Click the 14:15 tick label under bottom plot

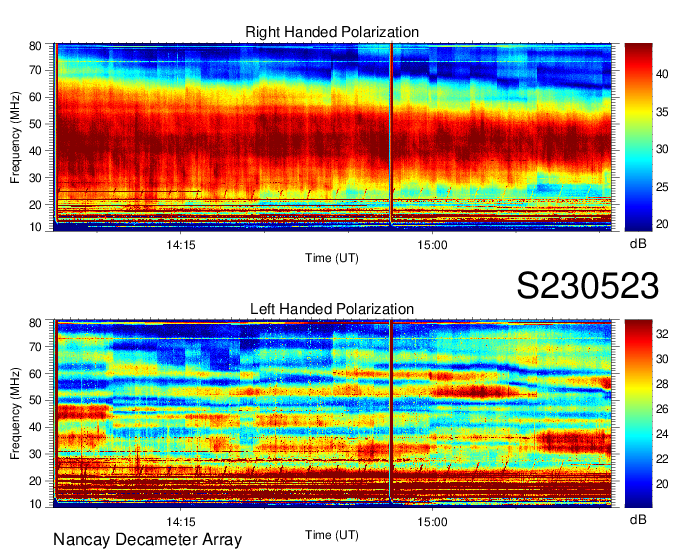(x=181, y=522)
